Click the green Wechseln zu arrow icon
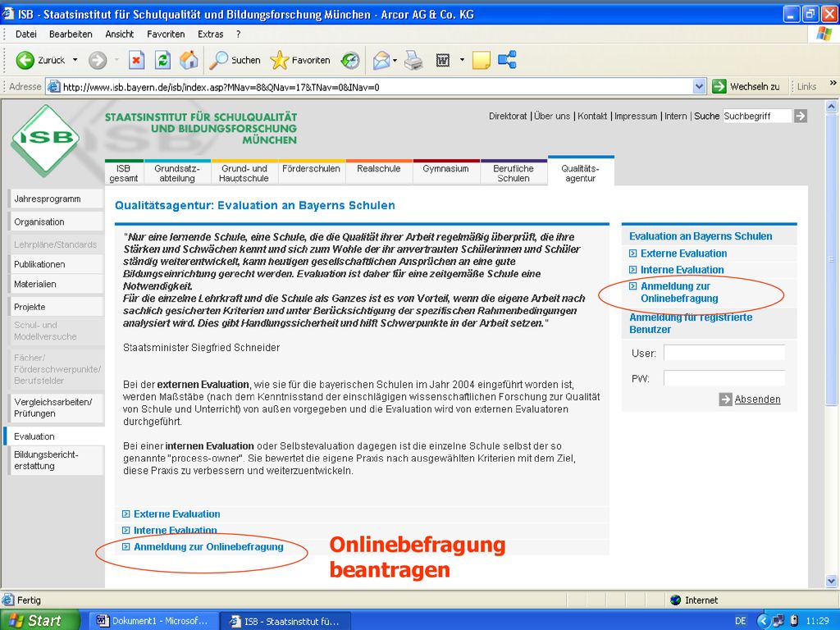Viewport: 840px width, 630px height. (x=719, y=86)
